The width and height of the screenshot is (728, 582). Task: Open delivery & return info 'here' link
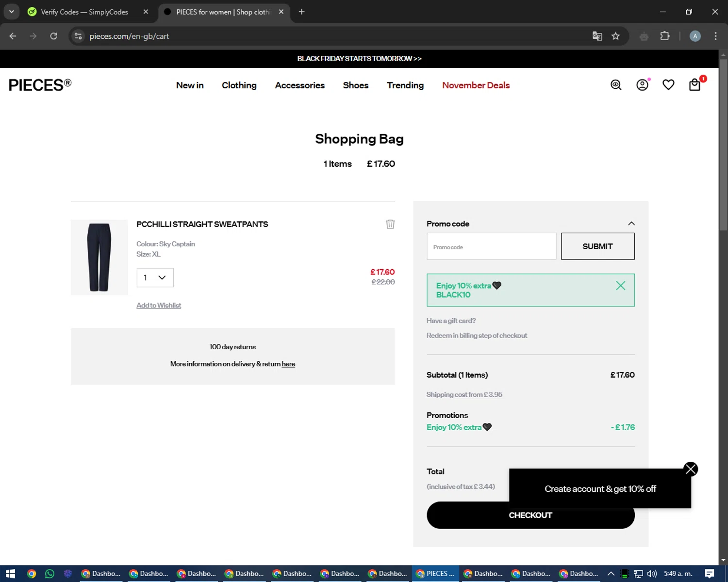pyautogui.click(x=288, y=364)
